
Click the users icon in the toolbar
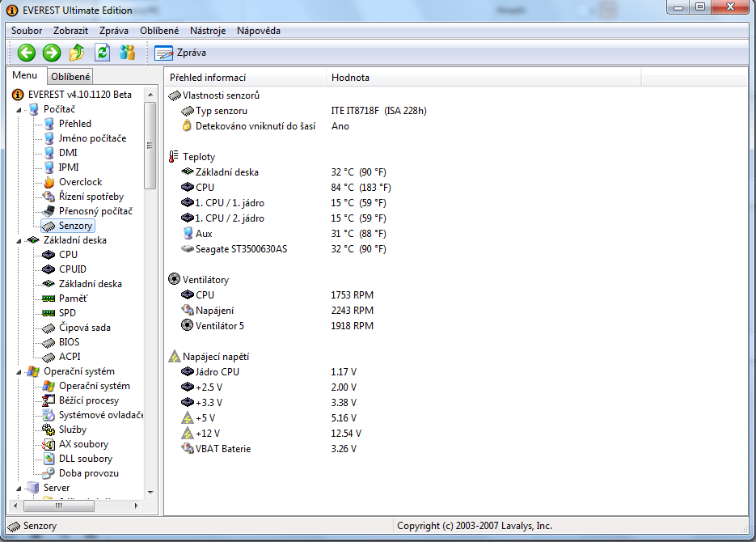pos(127,52)
